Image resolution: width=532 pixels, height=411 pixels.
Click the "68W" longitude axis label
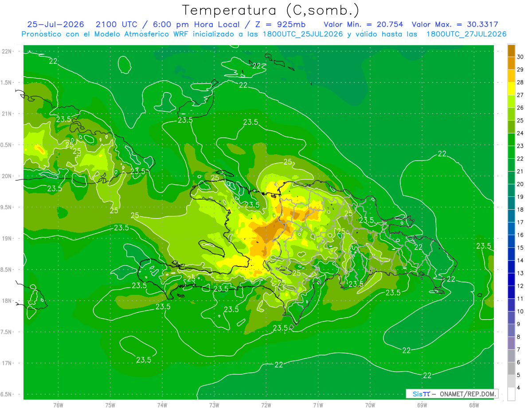click(x=474, y=405)
